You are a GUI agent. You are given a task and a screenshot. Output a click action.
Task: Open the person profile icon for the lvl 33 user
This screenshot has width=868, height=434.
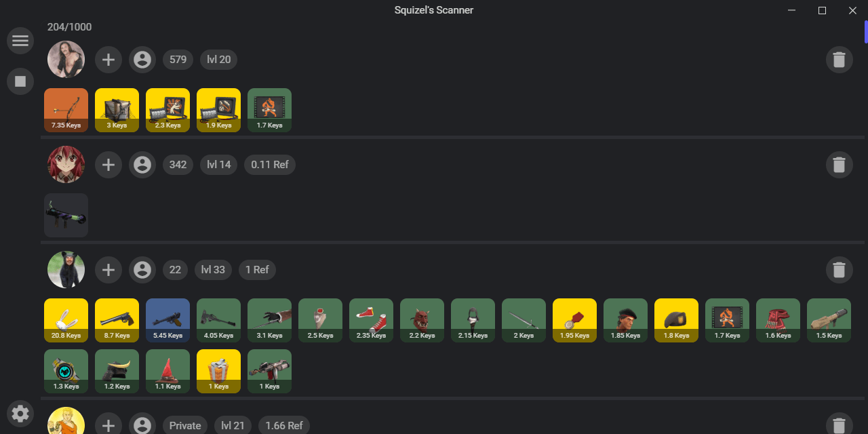(x=142, y=269)
